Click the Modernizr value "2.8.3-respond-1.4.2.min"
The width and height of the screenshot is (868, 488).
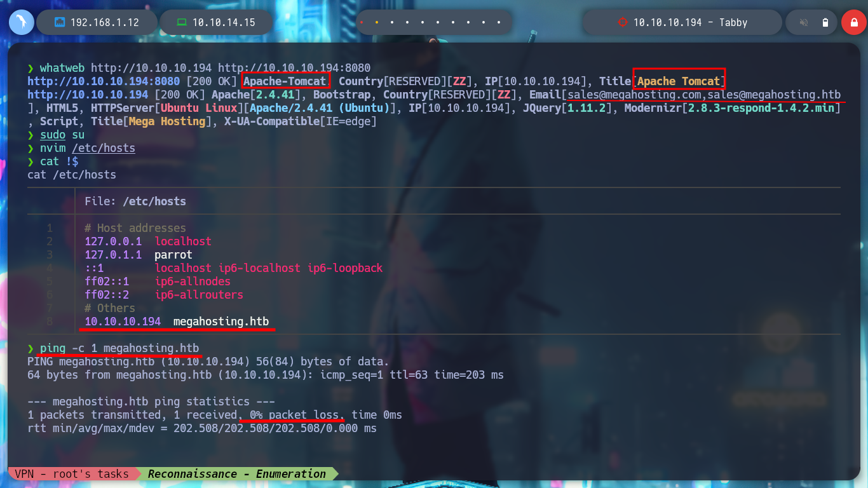(761, 108)
